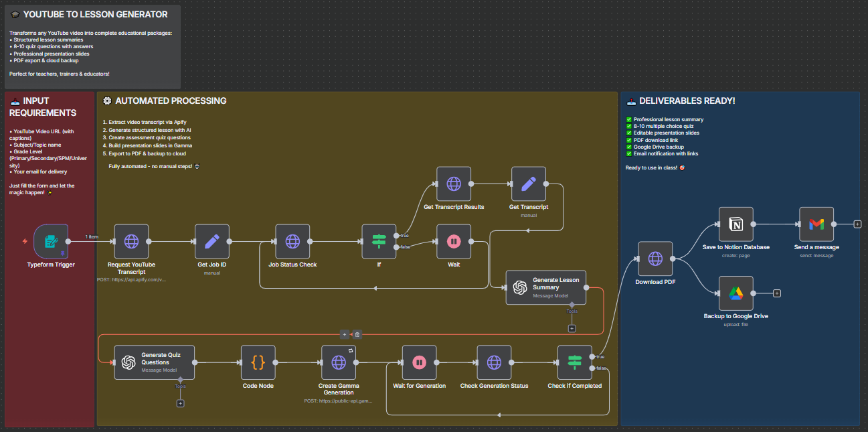This screenshot has width=868, height=432.
Task: Open the Gmail Send a message node
Action: (x=816, y=224)
